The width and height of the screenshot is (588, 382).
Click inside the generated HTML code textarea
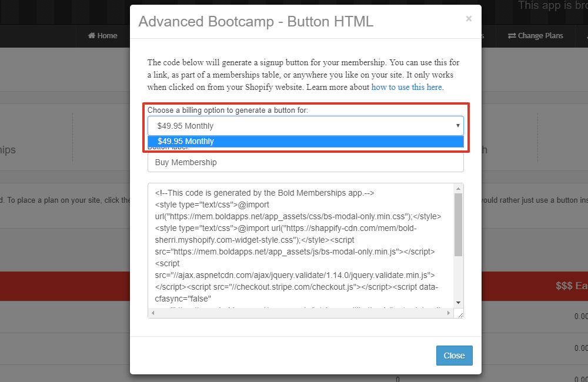click(301, 246)
